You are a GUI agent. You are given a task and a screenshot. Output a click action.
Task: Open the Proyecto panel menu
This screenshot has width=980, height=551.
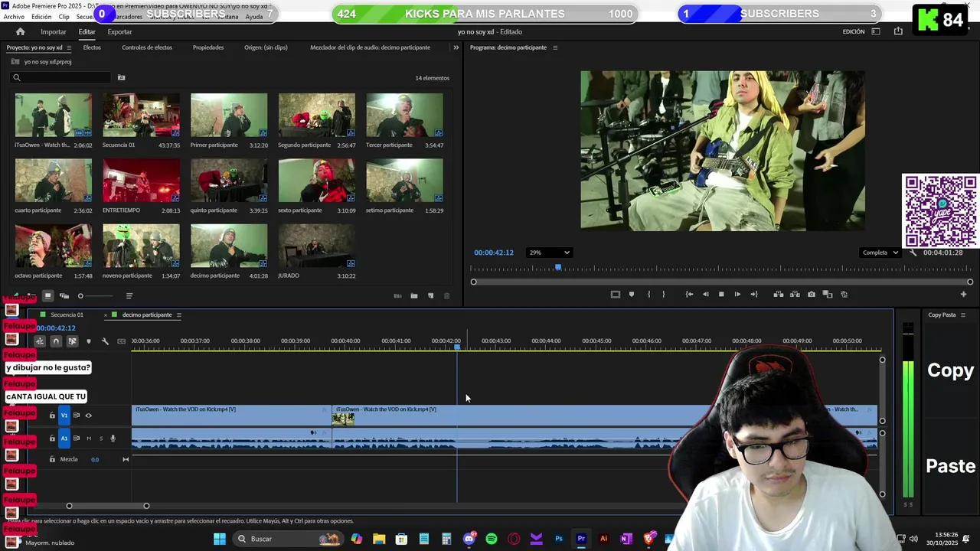(69, 47)
